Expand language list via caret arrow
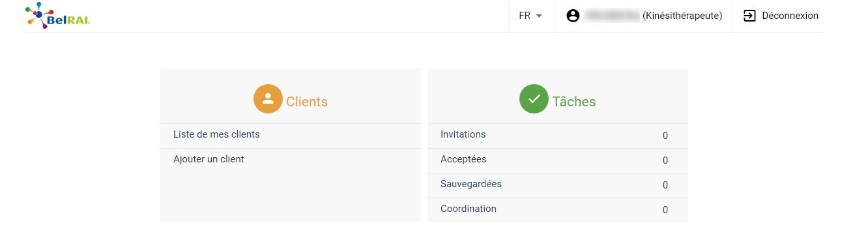868x240 pixels. click(539, 16)
